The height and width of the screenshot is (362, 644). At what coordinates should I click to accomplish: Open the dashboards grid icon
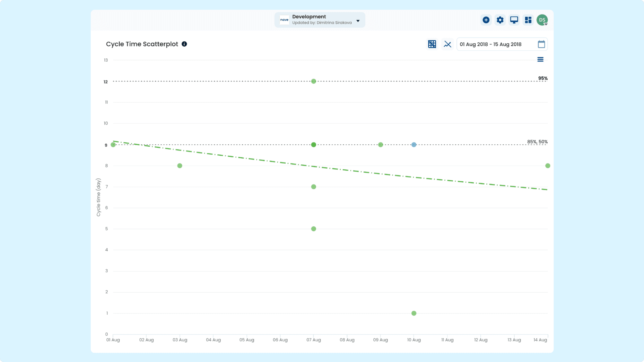[528, 20]
